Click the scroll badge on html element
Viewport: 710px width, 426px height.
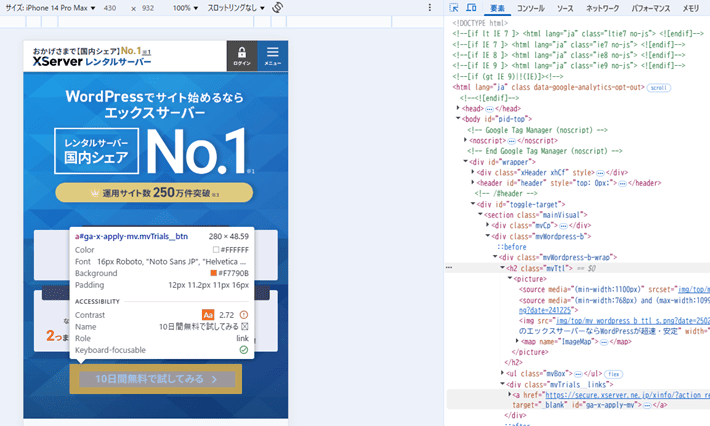[658, 87]
